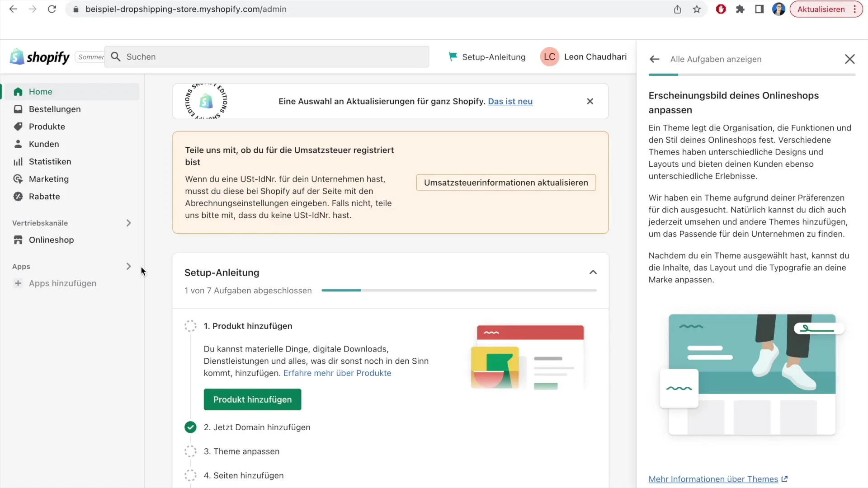Click Statistiken sidebar icon
868x488 pixels.
18,161
